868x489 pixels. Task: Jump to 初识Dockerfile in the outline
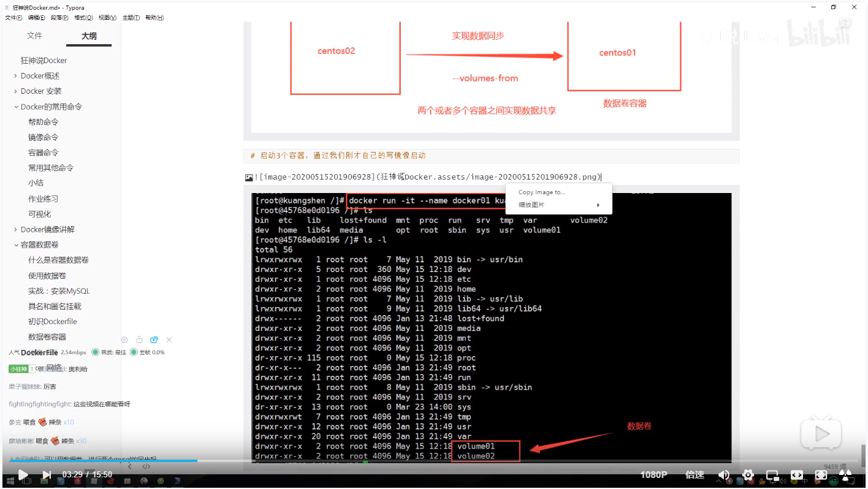coord(53,322)
